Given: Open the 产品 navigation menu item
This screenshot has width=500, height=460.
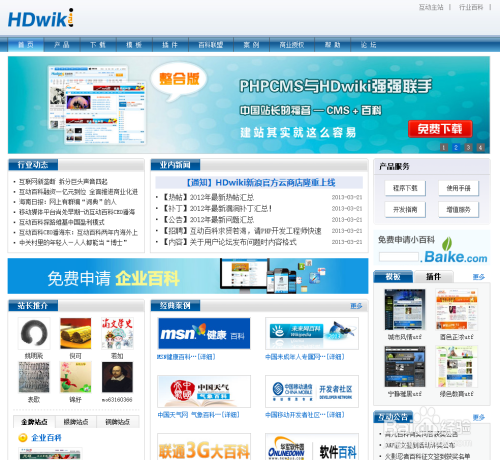Looking at the screenshot, I should (x=62, y=45).
